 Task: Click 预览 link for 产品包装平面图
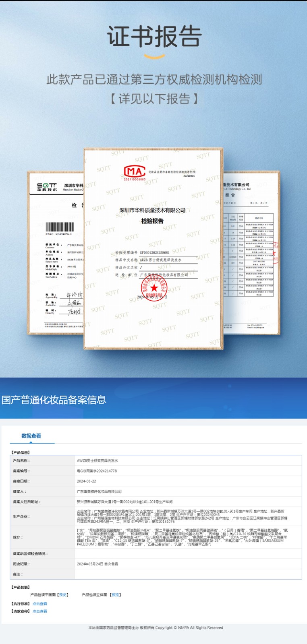pos(63,595)
